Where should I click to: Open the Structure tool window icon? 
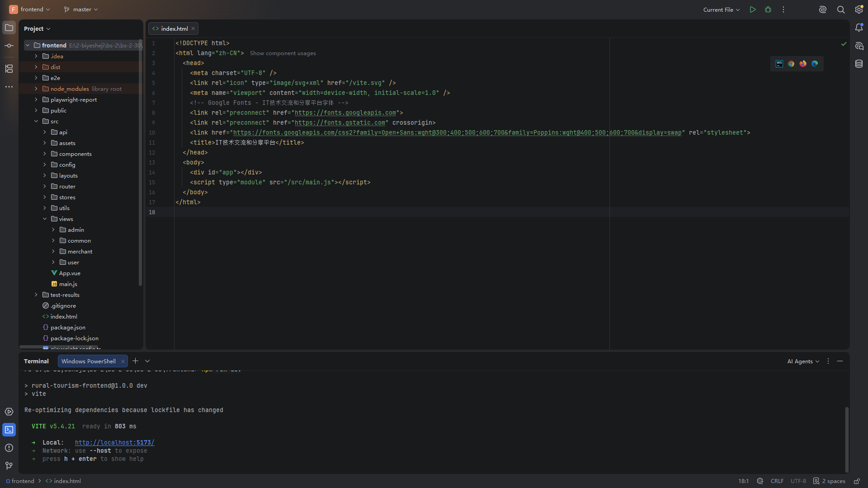9,69
